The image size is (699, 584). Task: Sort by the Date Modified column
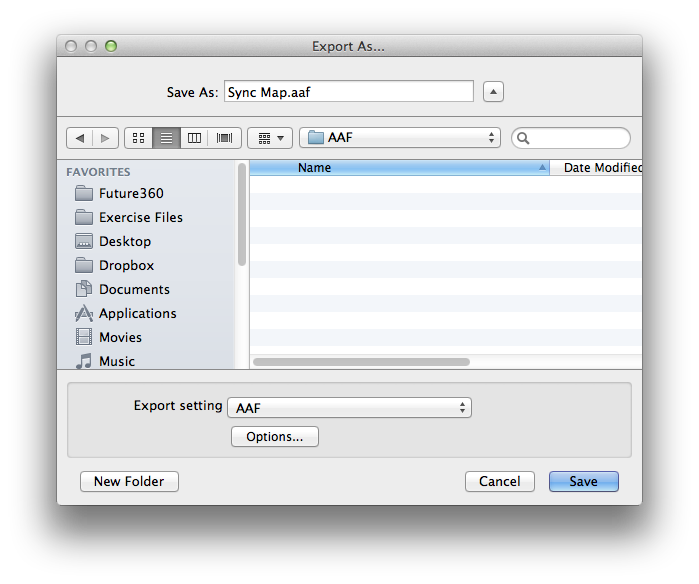596,168
